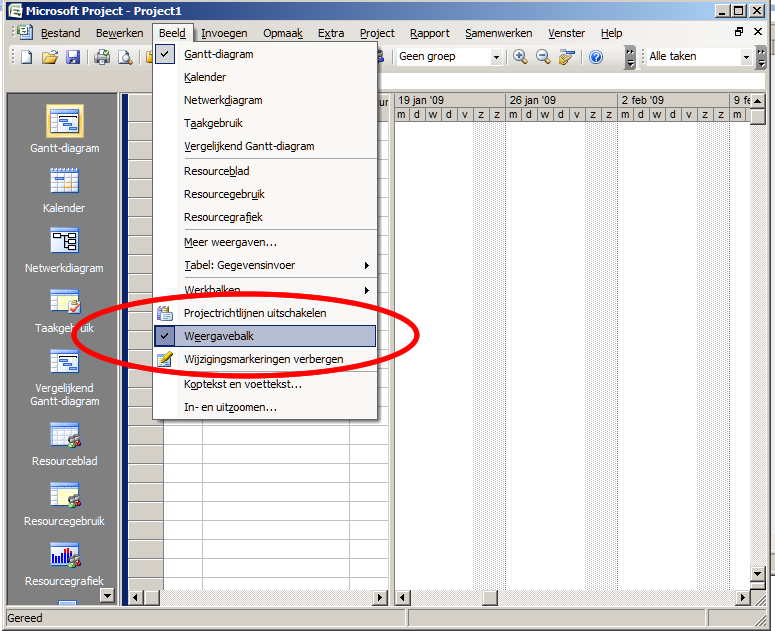Open the Bewerken menu
The height and width of the screenshot is (631, 775).
tap(120, 33)
